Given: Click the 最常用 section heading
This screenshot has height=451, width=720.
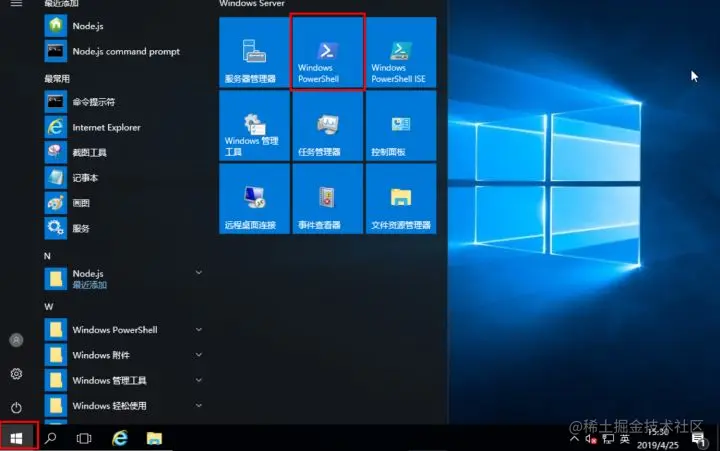Looking at the screenshot, I should click(57, 79).
